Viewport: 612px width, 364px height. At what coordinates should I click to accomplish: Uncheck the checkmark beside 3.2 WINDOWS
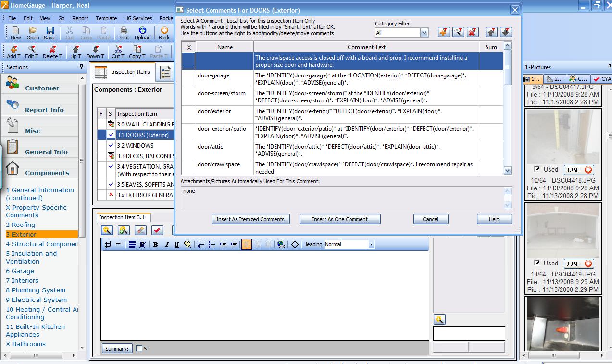pyautogui.click(x=111, y=145)
